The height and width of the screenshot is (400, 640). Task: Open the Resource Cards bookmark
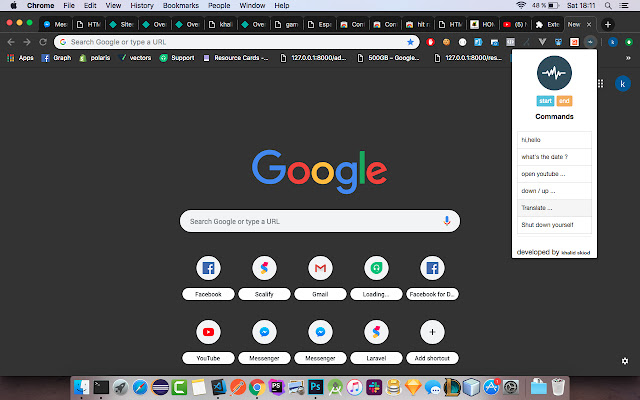[236, 58]
